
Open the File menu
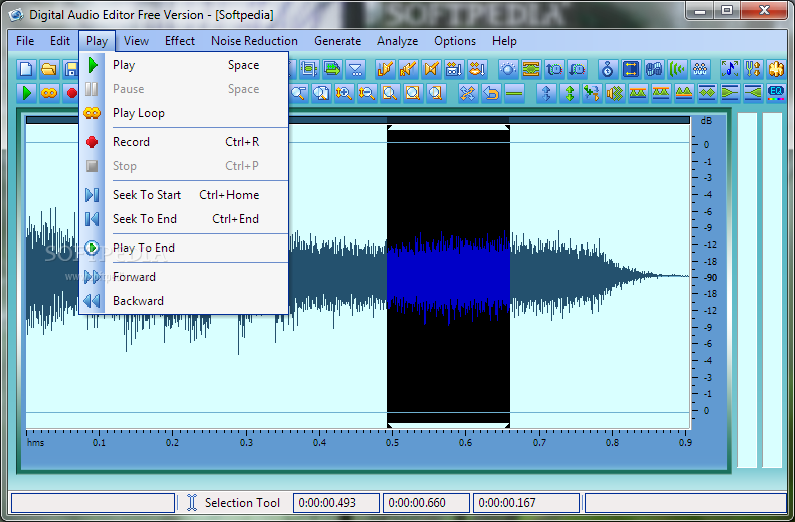(25, 41)
